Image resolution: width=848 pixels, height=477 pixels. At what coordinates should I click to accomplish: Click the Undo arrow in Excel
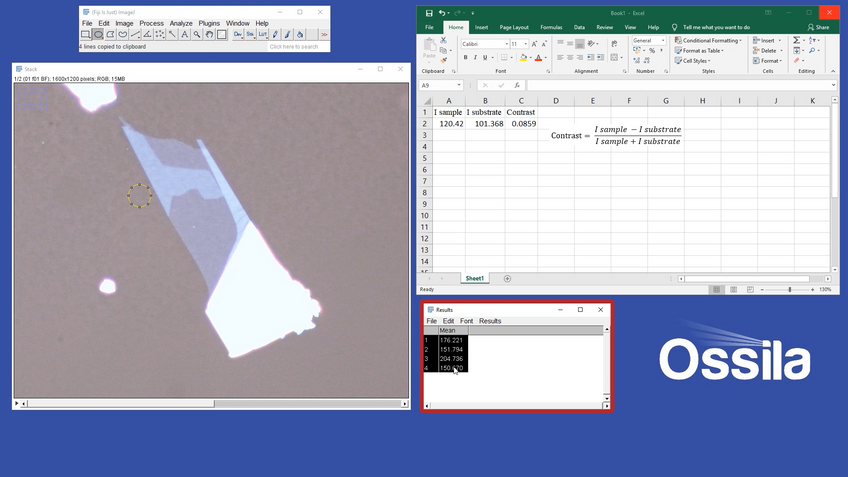click(442, 13)
